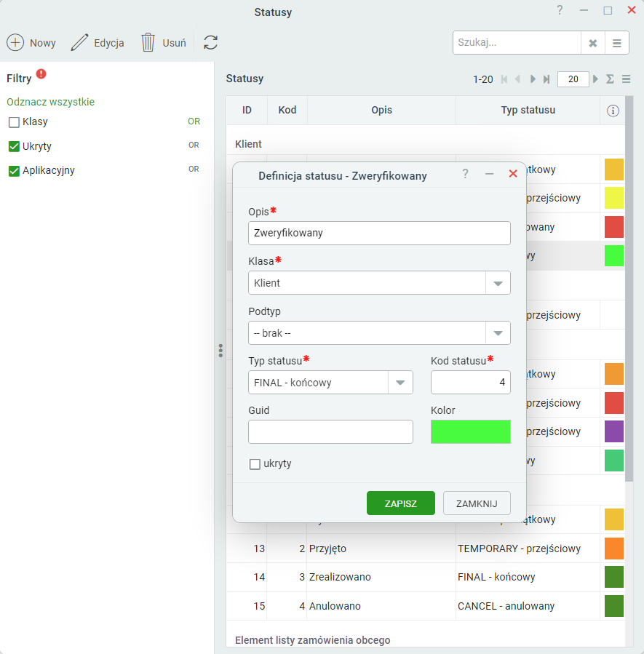
Task: Expand the Klasa dropdown arrow
Action: (x=498, y=283)
